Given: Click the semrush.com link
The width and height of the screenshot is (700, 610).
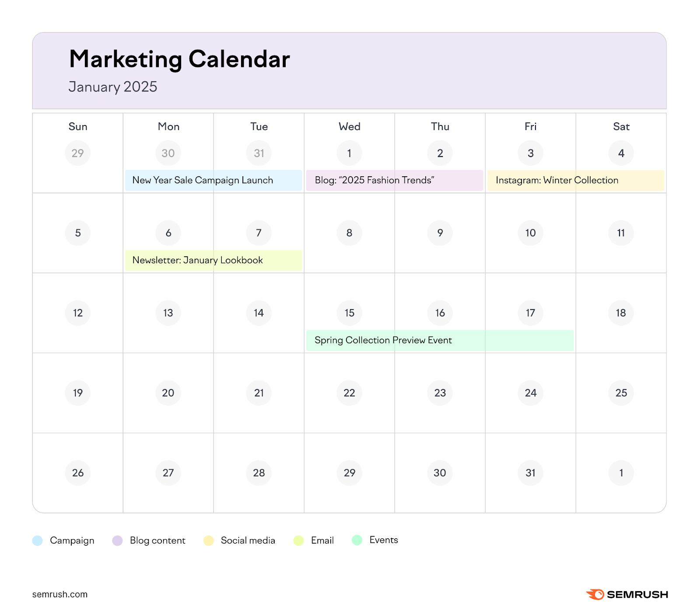Looking at the screenshot, I should click(x=60, y=594).
